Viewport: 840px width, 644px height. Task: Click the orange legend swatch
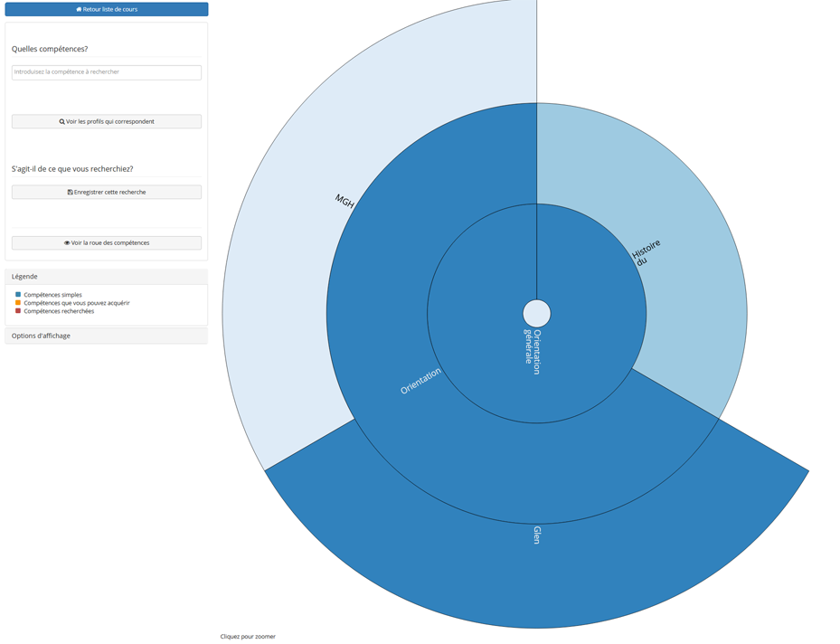point(18,303)
